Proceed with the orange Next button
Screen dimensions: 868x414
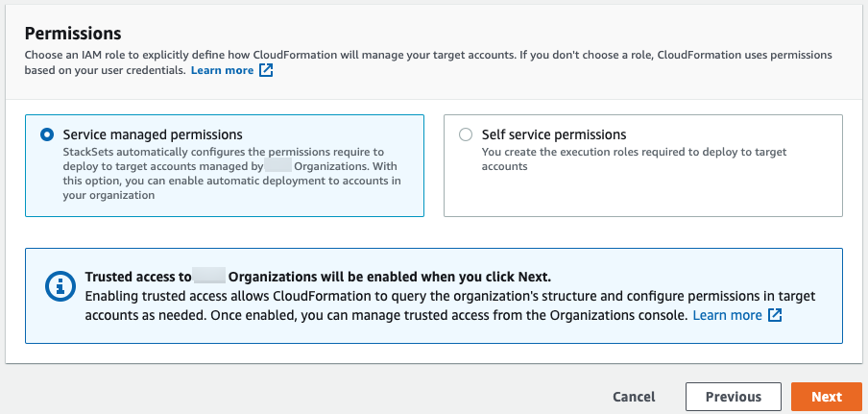(x=826, y=397)
